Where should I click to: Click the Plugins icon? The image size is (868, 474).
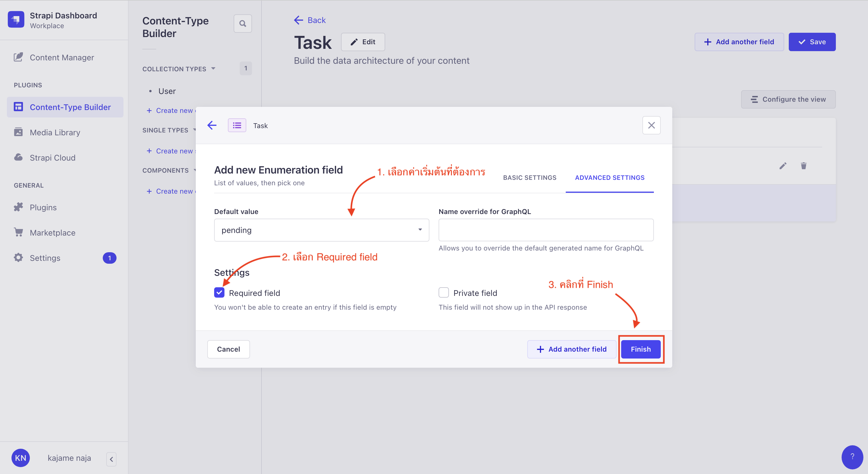[18, 207]
